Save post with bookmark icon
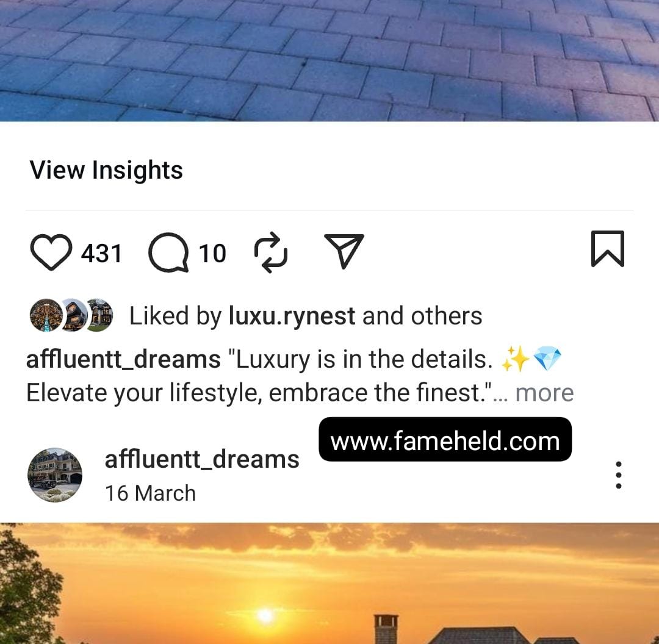The height and width of the screenshot is (644, 659). pyautogui.click(x=608, y=248)
